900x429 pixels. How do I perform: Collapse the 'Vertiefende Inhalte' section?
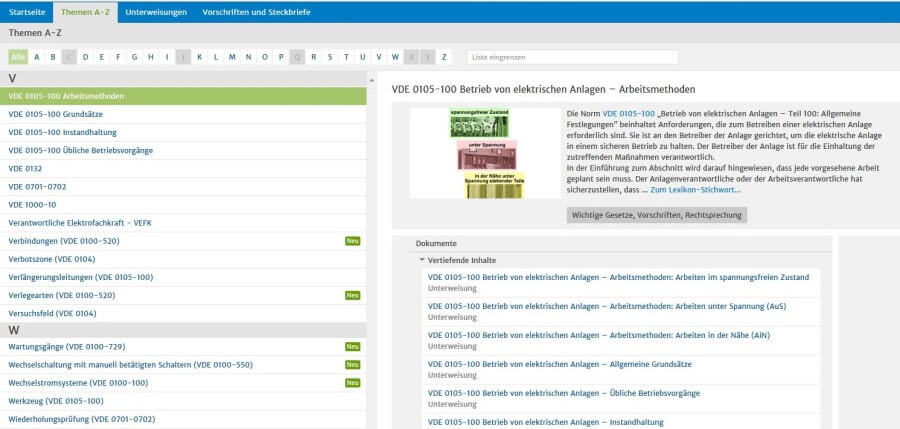[x=422, y=260]
